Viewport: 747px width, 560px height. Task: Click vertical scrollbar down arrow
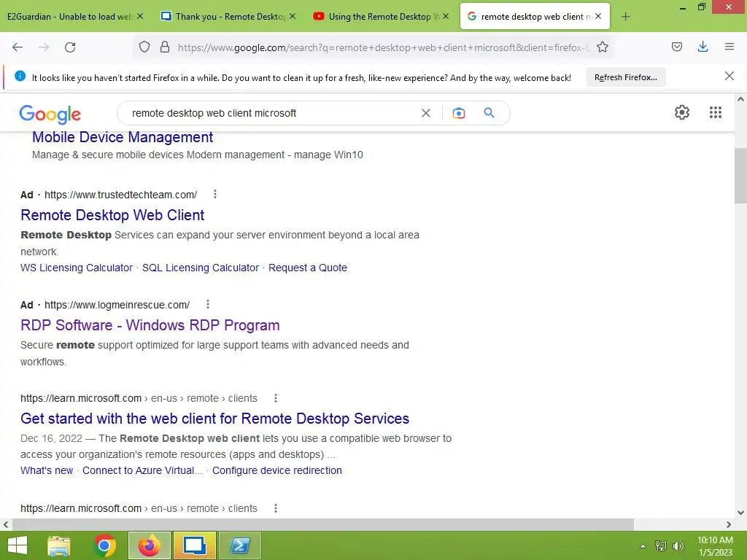coord(740,513)
